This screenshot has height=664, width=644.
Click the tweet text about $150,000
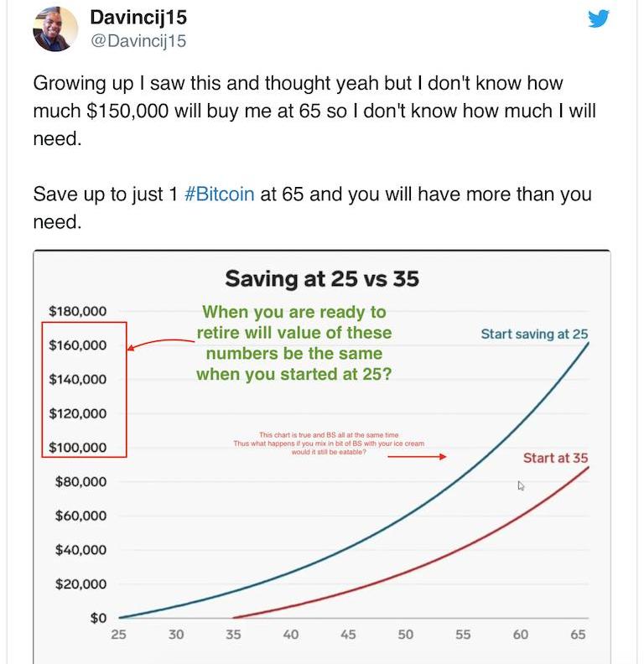pyautogui.click(x=314, y=111)
